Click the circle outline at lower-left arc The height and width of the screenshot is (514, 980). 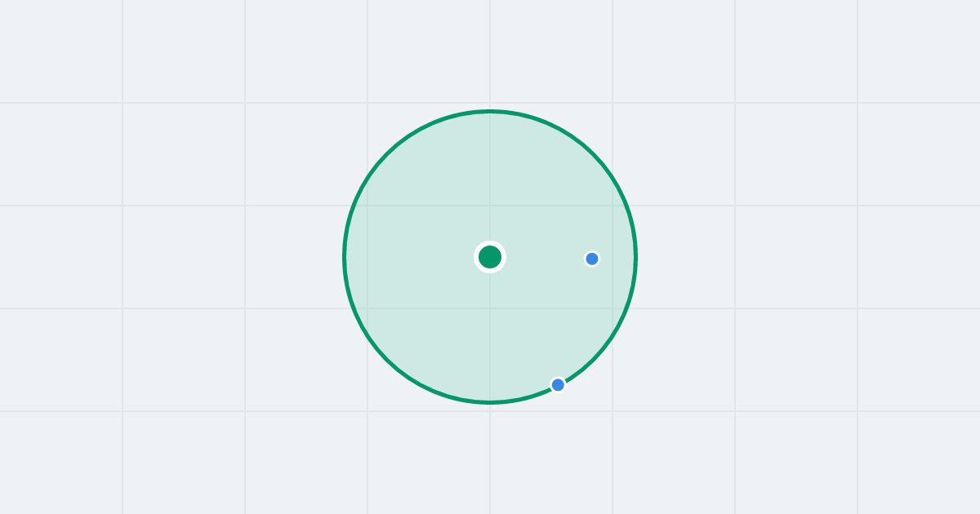tap(387, 360)
